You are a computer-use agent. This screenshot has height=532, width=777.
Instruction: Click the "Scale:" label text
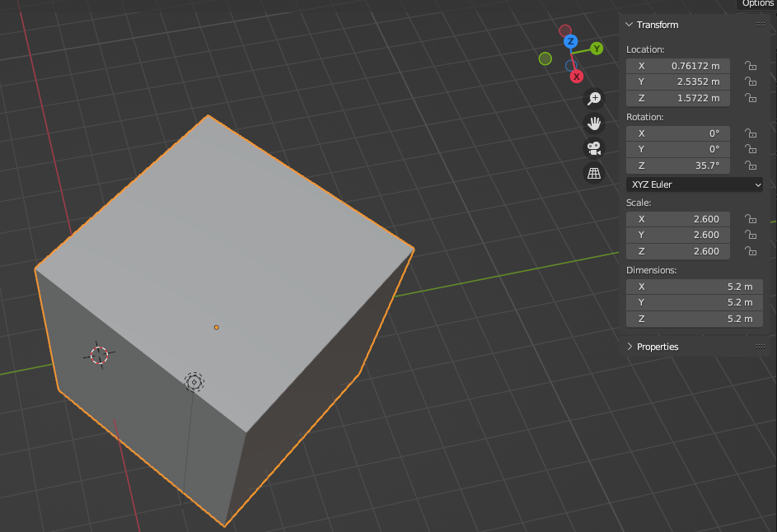point(639,203)
